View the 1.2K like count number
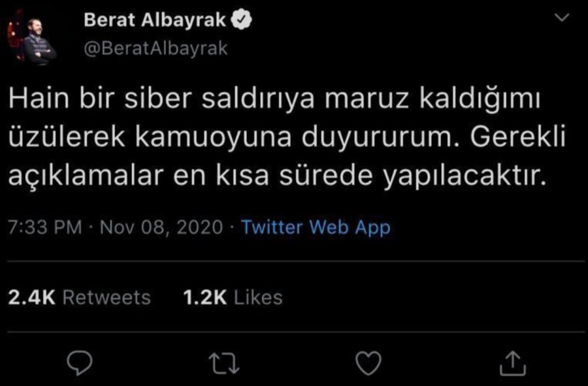The width and height of the screenshot is (588, 386). [x=205, y=298]
